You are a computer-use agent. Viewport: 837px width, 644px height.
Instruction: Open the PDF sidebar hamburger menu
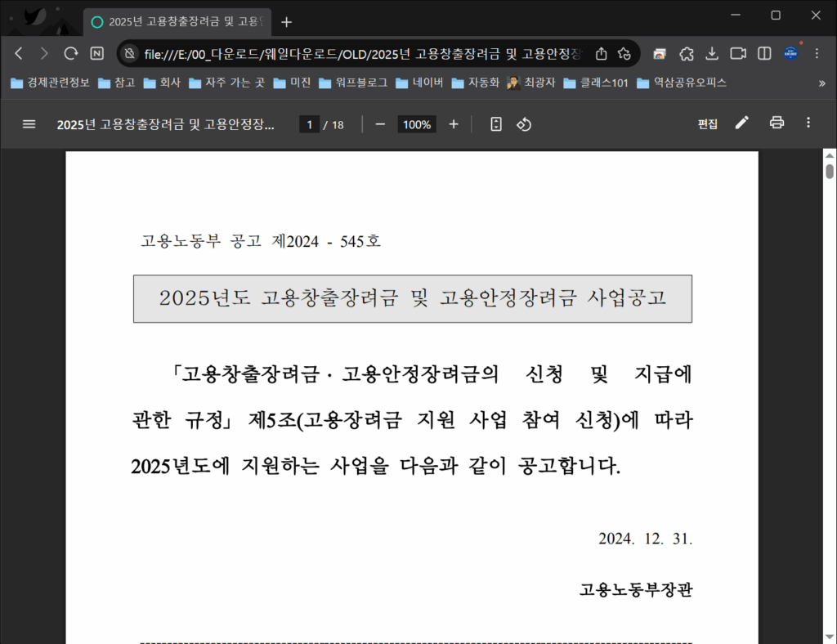(x=29, y=124)
